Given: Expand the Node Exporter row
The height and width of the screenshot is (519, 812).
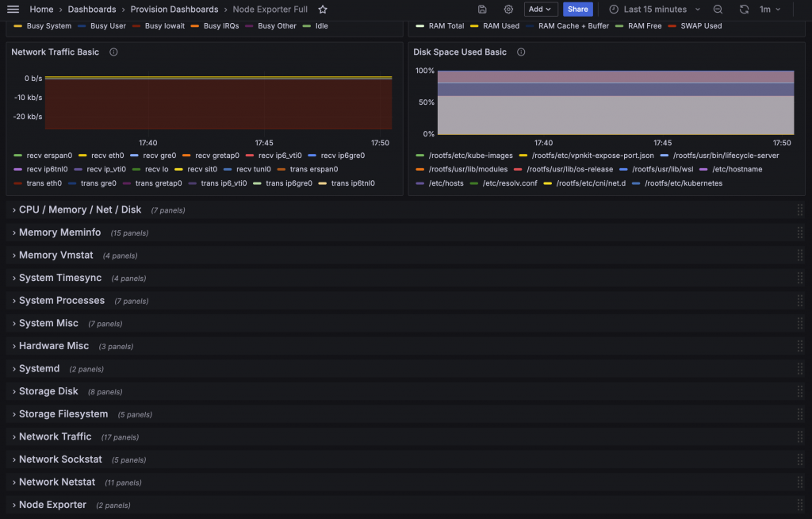Looking at the screenshot, I should click(52, 505).
